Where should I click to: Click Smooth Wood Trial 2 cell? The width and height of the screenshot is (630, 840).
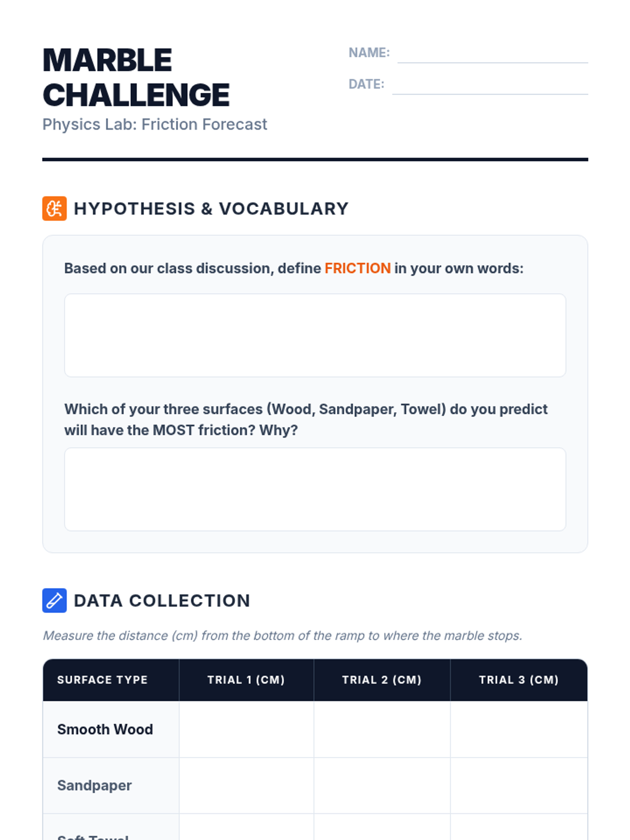pos(382,729)
